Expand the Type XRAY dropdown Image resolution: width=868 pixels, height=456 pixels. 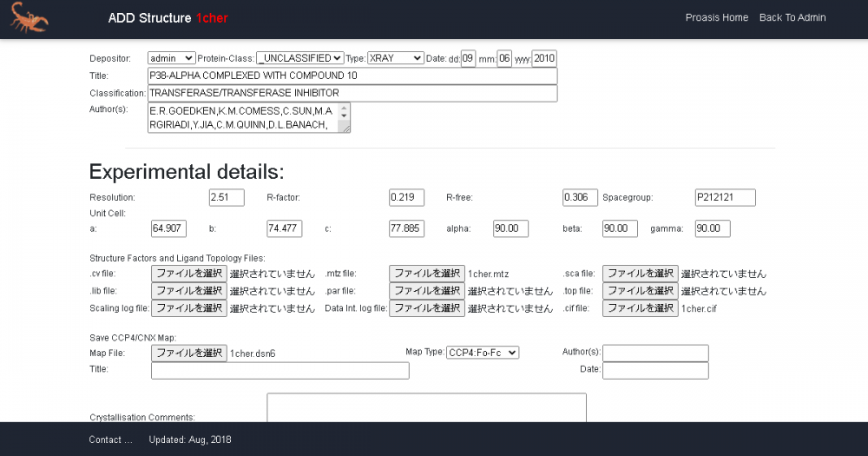pyautogui.click(x=395, y=58)
